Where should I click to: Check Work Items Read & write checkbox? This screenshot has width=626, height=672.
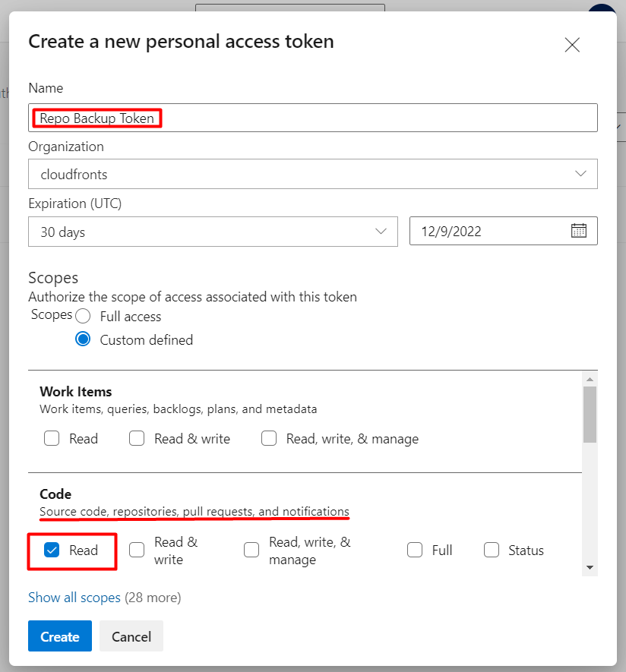tap(137, 438)
